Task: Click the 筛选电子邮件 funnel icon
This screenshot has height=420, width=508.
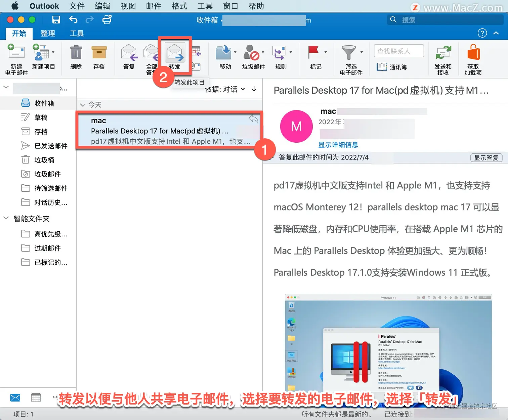Action: click(x=348, y=53)
